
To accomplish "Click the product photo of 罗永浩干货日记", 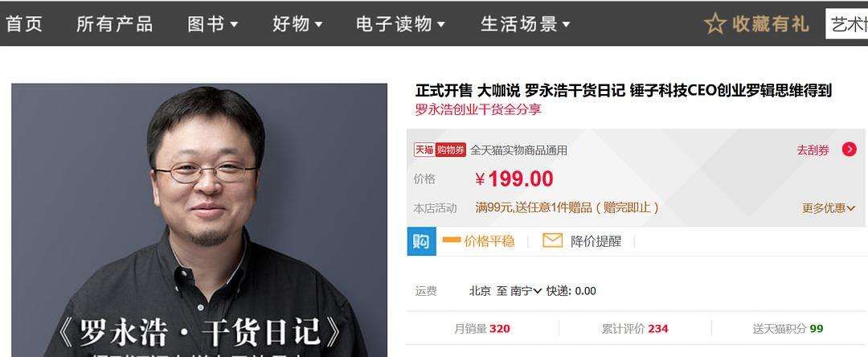I will tap(199, 220).
